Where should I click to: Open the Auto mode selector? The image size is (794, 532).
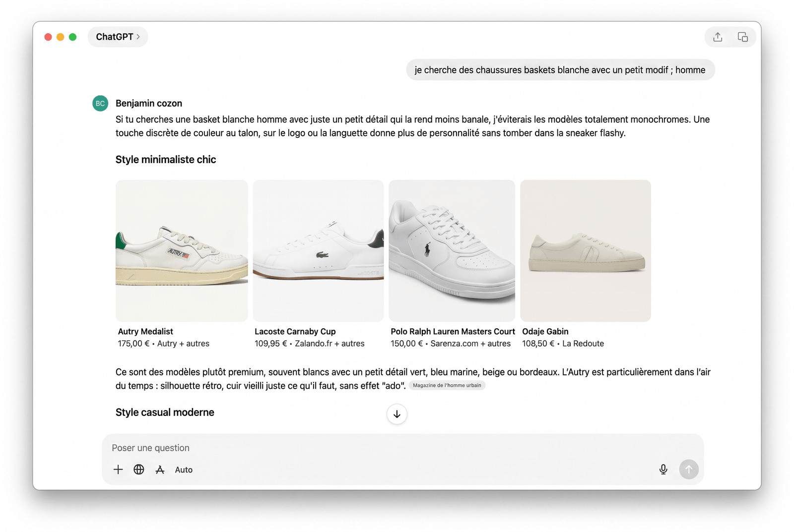pyautogui.click(x=184, y=470)
